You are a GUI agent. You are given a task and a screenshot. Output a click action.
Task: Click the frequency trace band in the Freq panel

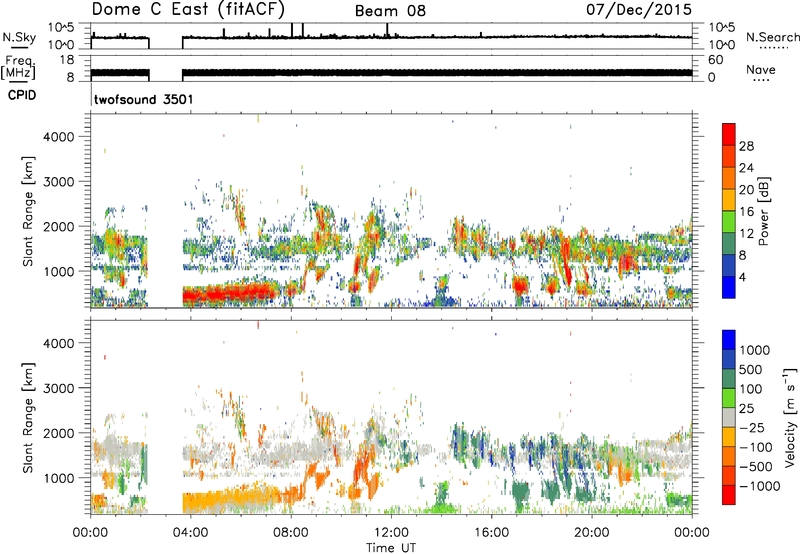click(391, 73)
